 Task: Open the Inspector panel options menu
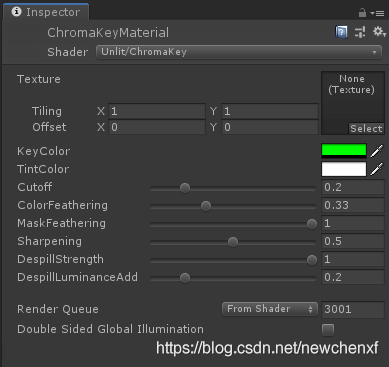pyautogui.click(x=377, y=13)
